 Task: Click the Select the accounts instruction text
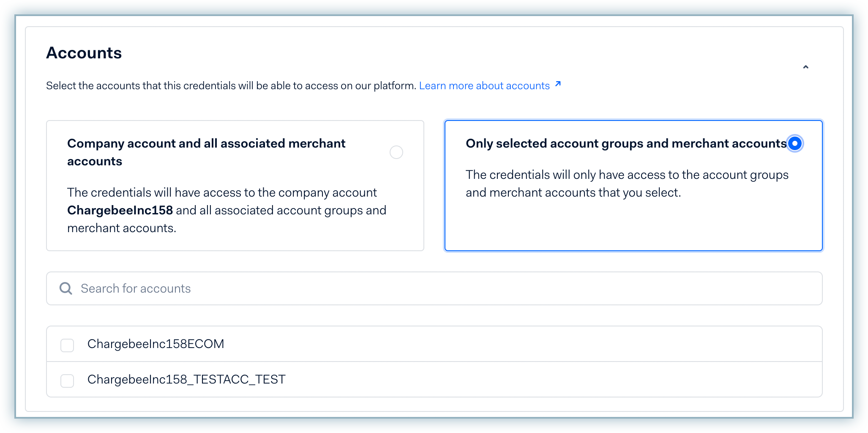click(x=231, y=86)
